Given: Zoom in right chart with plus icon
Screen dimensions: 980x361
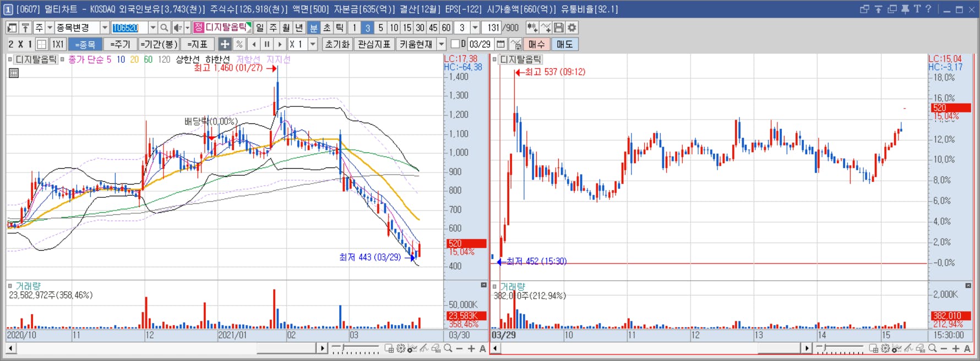Looking at the screenshot, I should pos(956,348).
